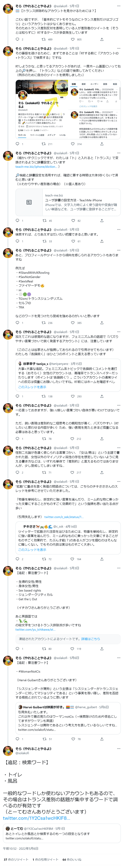The image size is (124, 868).
Task: Share the tweet that has 385 likes
Action: (x=101, y=322)
